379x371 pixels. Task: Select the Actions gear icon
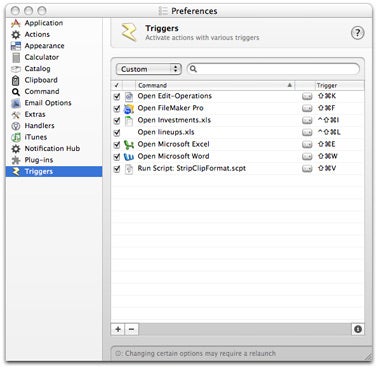(16, 35)
